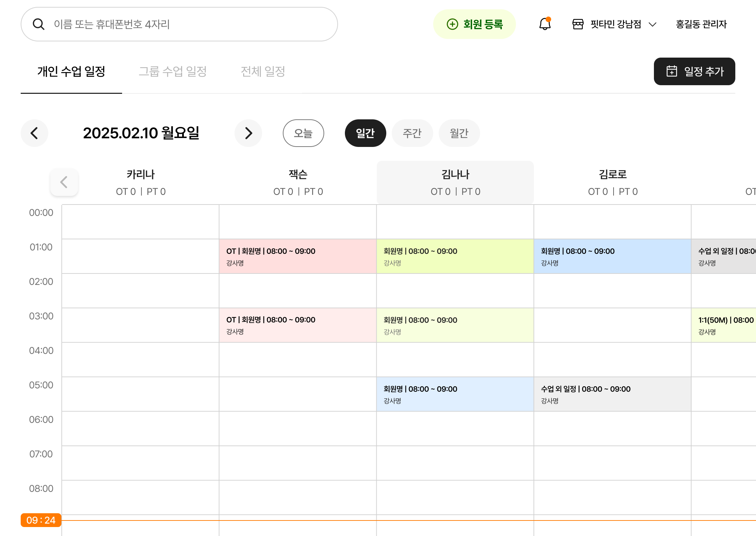Open pink OT event at 01:00 under 잭슨
This screenshot has height=536, width=756.
coord(297,256)
